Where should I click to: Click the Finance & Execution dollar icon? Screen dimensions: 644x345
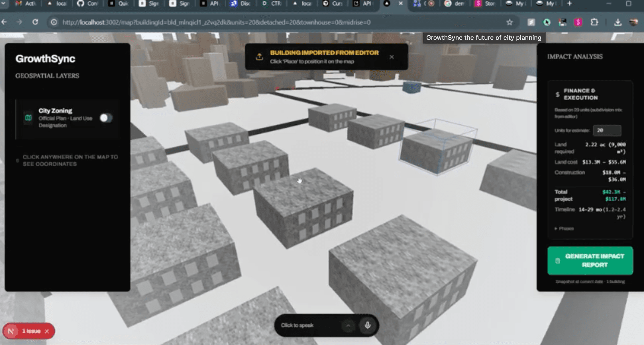[557, 94]
